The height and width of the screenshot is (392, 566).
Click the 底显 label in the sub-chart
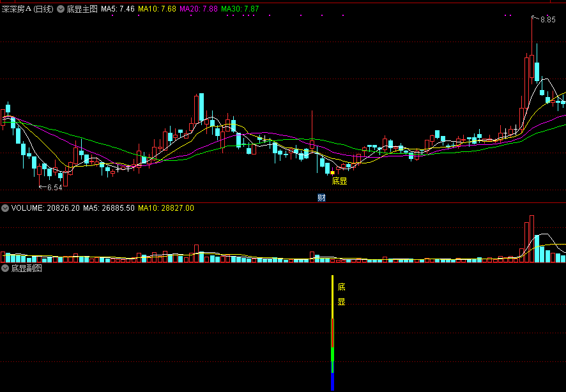342,294
